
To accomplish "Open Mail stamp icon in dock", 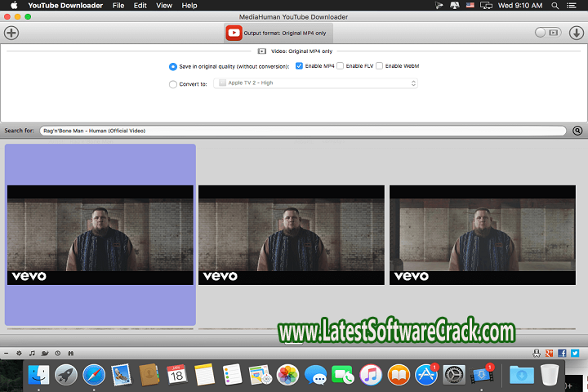I will pos(122,375).
